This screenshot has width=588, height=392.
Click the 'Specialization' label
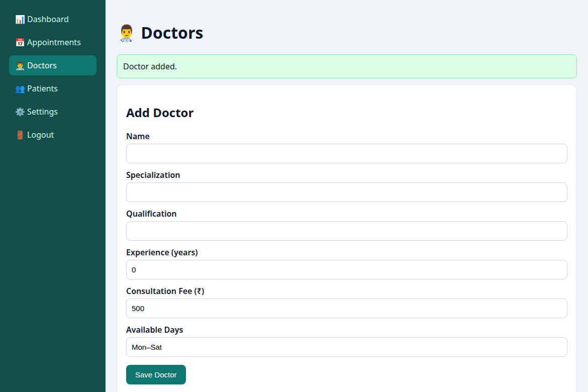(153, 175)
